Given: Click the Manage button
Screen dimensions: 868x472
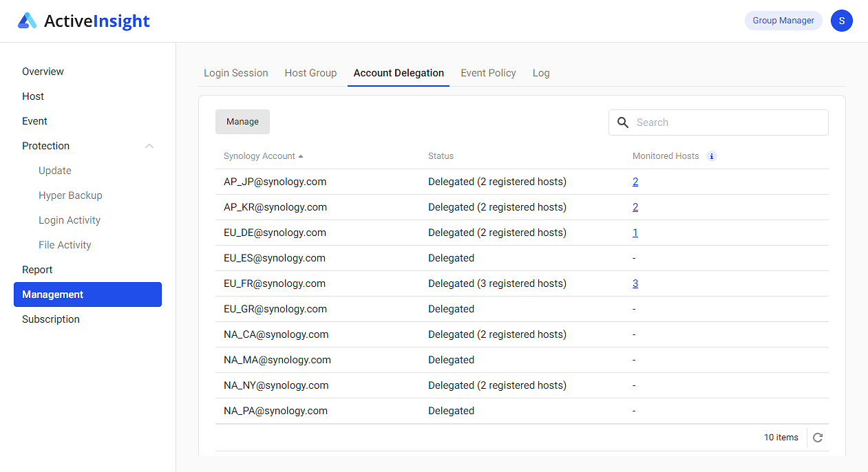Looking at the screenshot, I should tap(242, 121).
